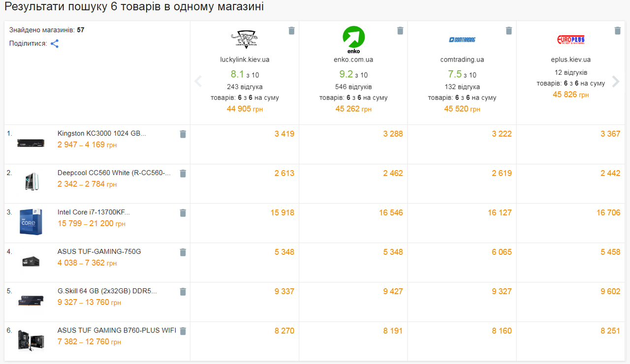Click Kingston price 3 222 at comtrading
The height and width of the screenshot is (364, 630).
(502, 134)
